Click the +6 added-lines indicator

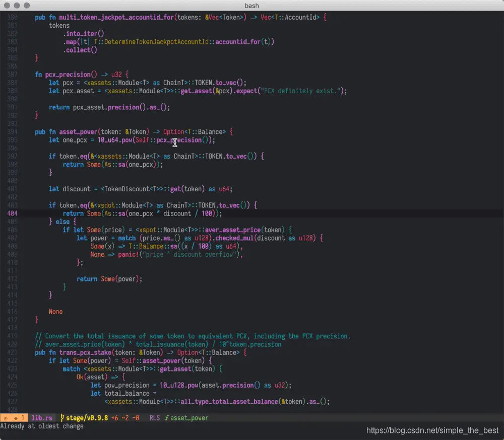tap(115, 418)
